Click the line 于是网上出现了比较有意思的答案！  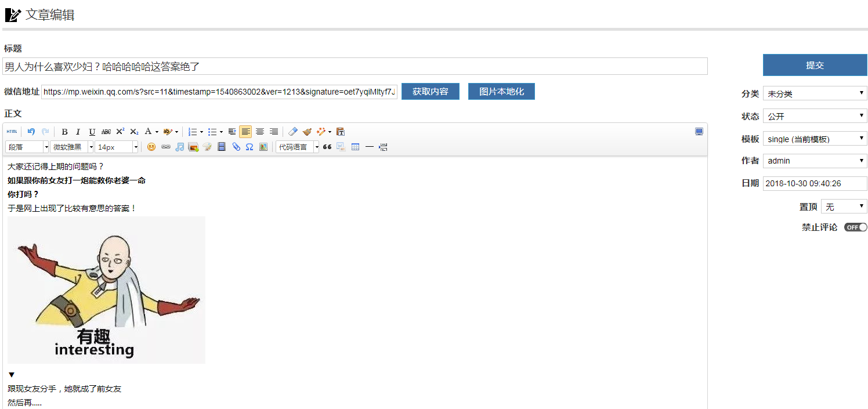(x=72, y=208)
